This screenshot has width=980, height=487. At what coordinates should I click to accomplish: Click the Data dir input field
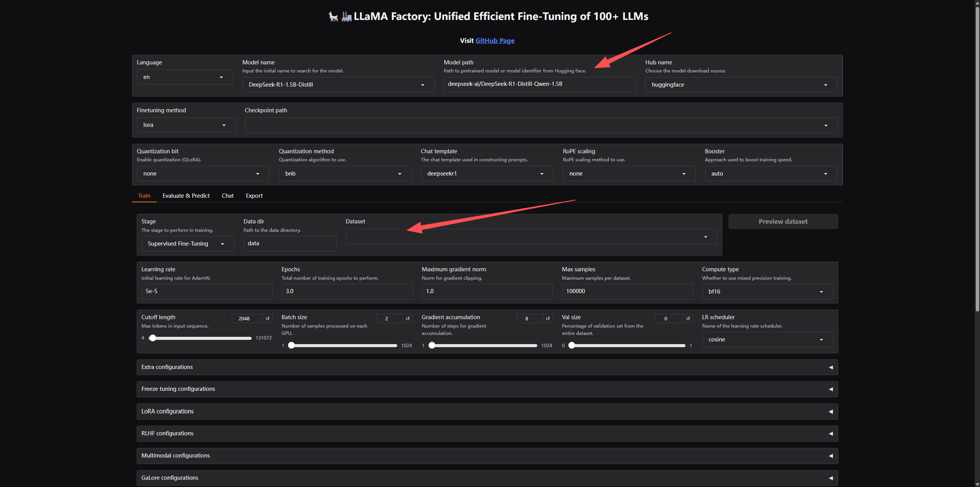tap(290, 244)
